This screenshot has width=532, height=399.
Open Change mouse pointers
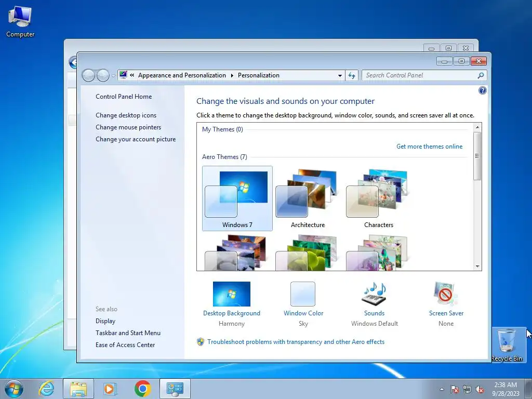(x=128, y=127)
